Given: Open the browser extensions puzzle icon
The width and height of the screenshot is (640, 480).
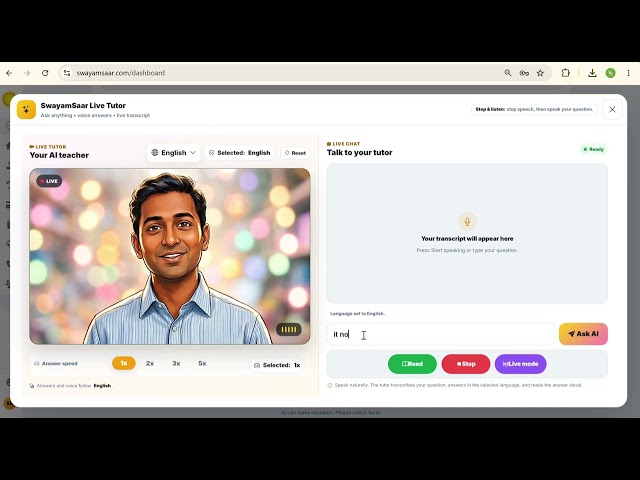Looking at the screenshot, I should (x=565, y=73).
